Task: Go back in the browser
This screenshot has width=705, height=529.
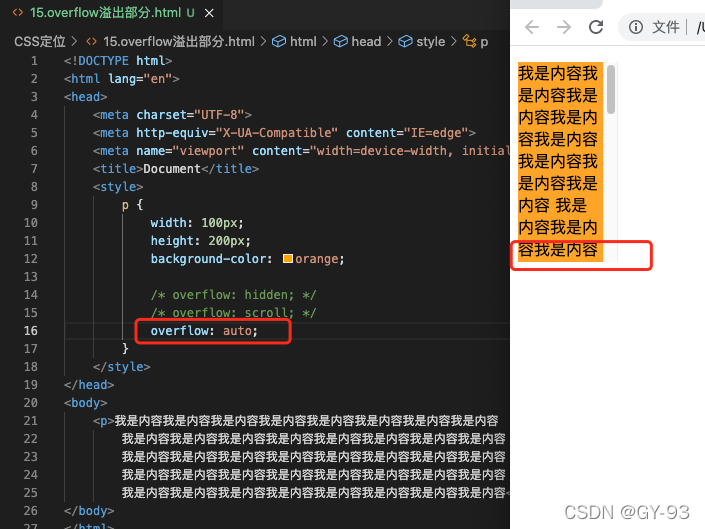Action: [532, 27]
